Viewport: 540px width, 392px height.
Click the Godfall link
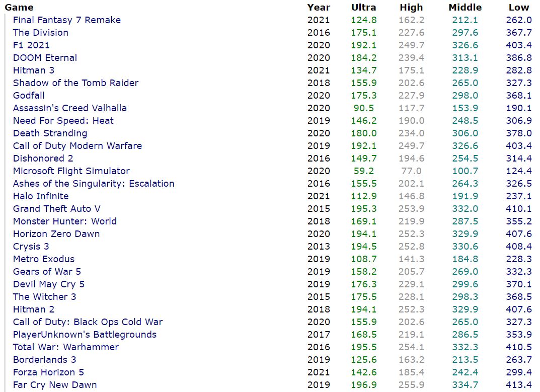click(x=29, y=96)
